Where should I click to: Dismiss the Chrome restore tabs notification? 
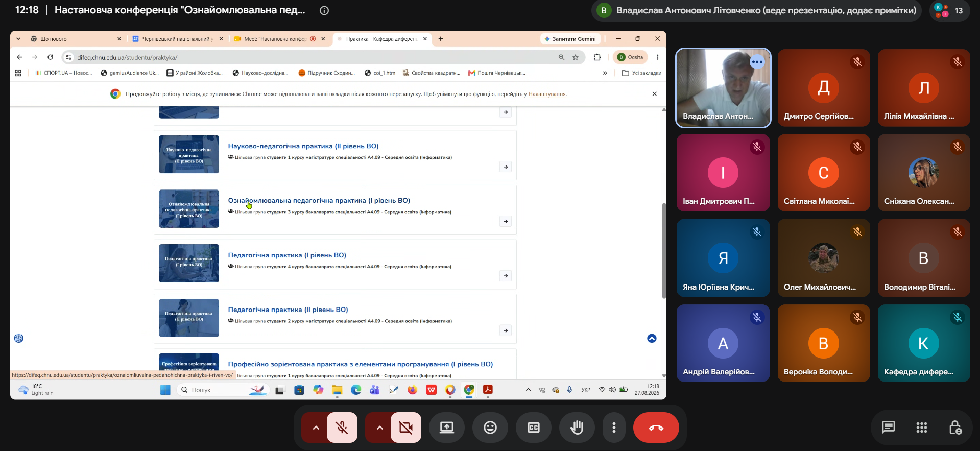tap(655, 94)
